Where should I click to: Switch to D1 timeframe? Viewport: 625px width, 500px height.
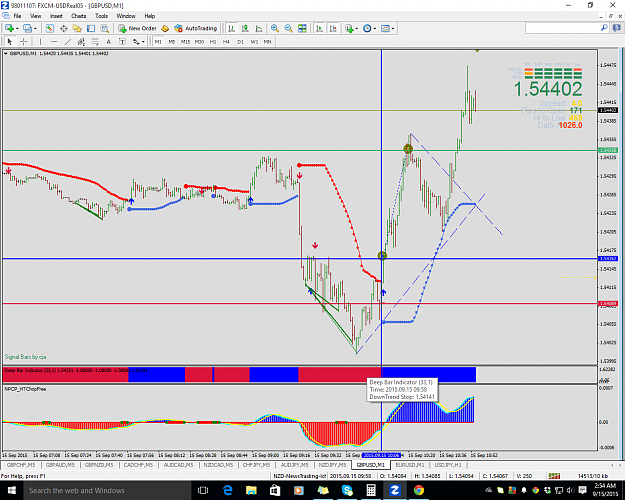[x=240, y=41]
